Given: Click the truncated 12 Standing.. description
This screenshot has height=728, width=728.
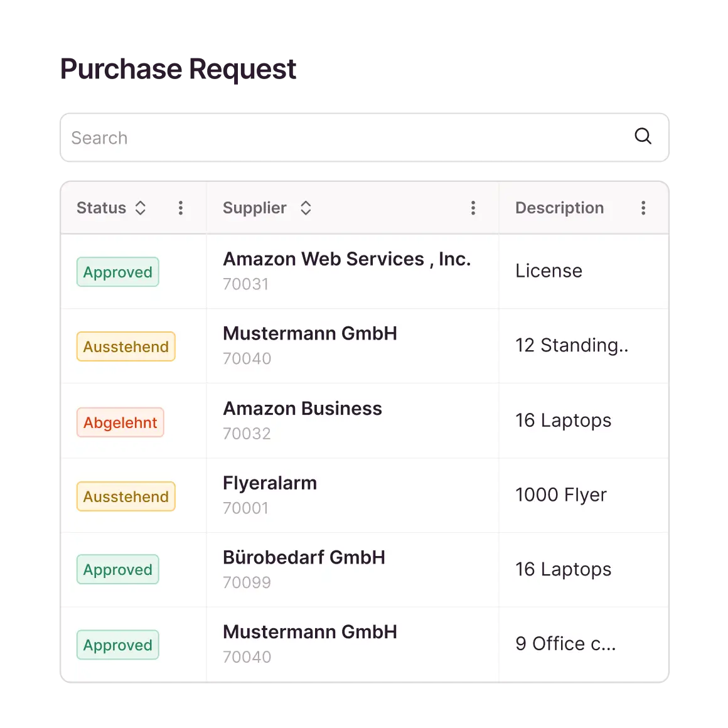Looking at the screenshot, I should point(571,346).
